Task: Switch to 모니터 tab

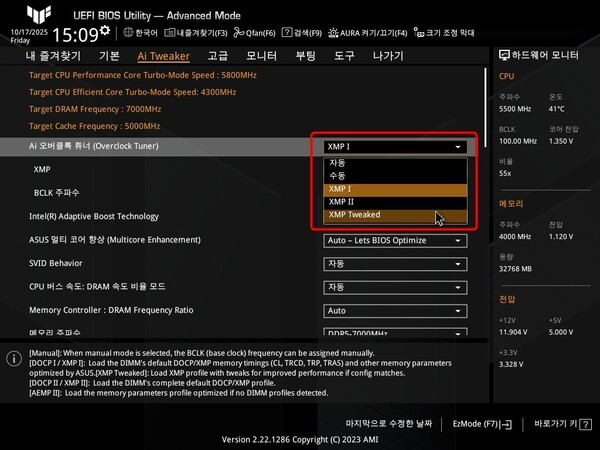Action: (261, 56)
